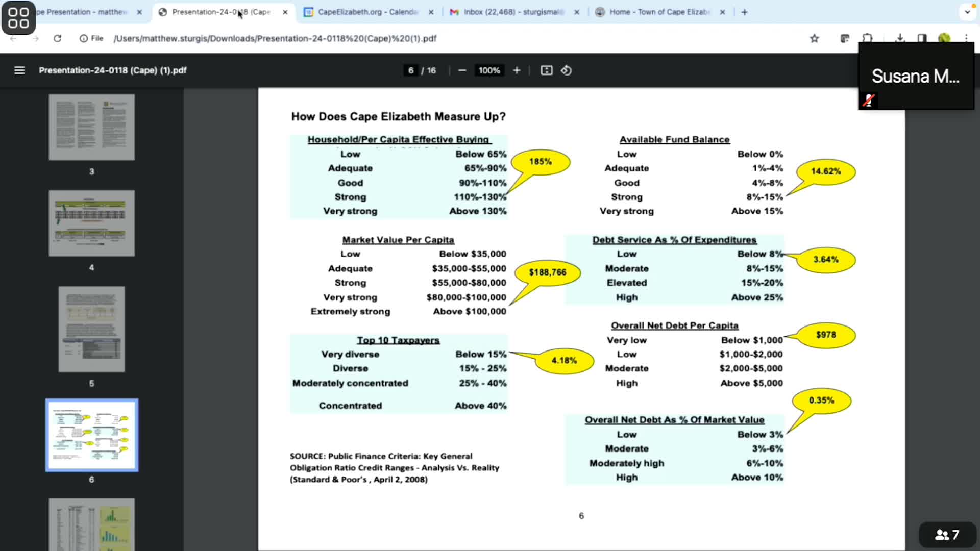
Task: Click the muted microphone icon on Susana tile
Action: pyautogui.click(x=868, y=100)
